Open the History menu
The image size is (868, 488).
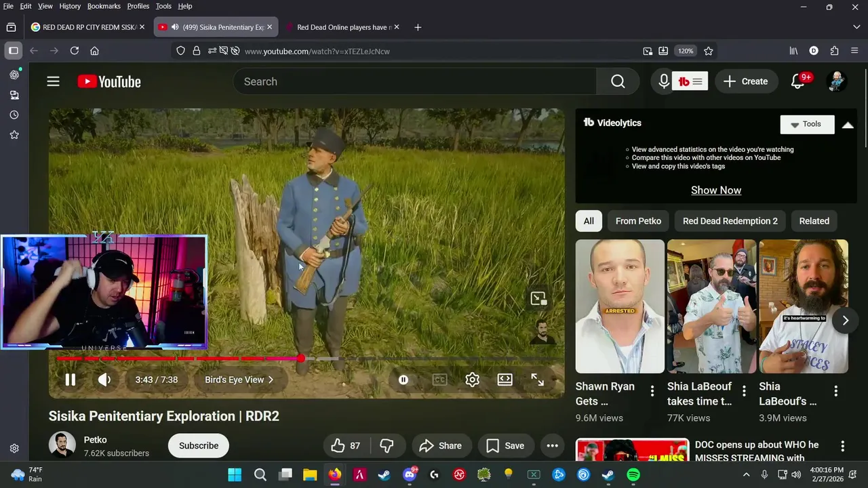[x=70, y=6]
